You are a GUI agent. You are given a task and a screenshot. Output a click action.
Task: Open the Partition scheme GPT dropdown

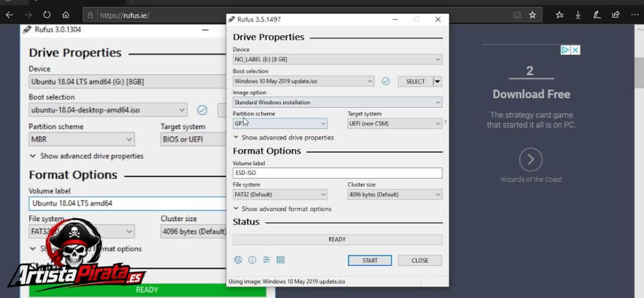pyautogui.click(x=280, y=123)
